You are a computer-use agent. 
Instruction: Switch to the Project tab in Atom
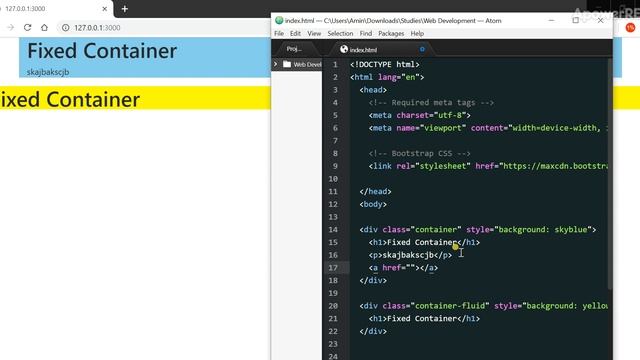[x=294, y=49]
